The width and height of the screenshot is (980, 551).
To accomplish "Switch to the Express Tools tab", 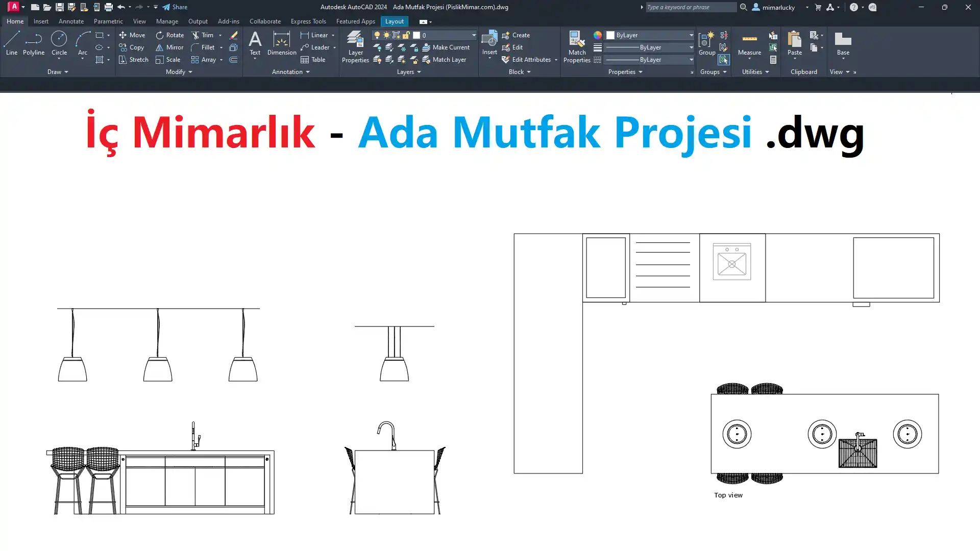I will coord(308,21).
